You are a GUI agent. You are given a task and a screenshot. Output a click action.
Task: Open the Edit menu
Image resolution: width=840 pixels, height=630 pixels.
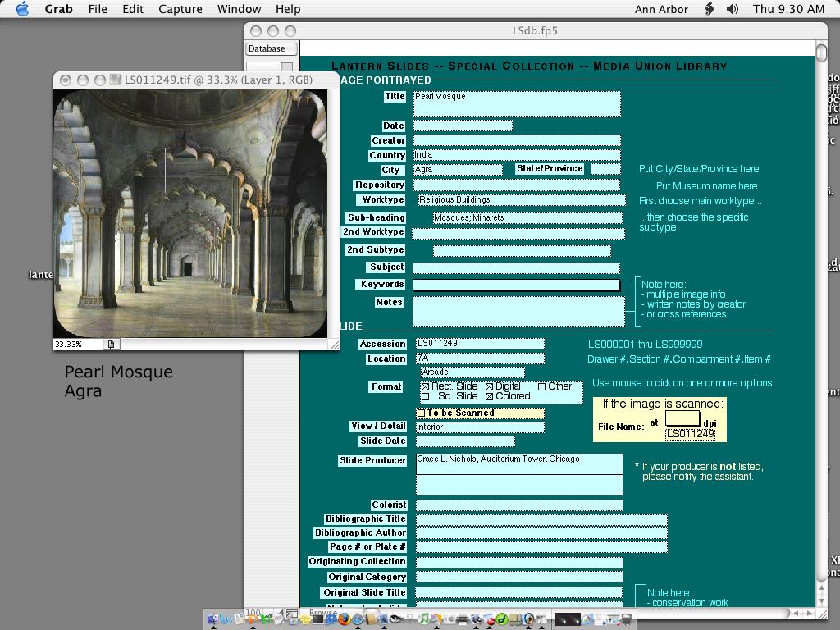click(133, 9)
